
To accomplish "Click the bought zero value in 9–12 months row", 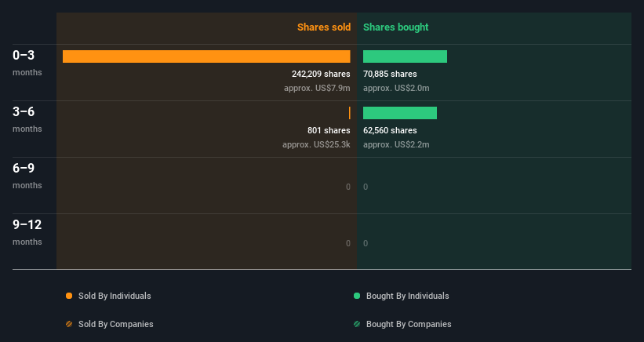I will [366, 243].
